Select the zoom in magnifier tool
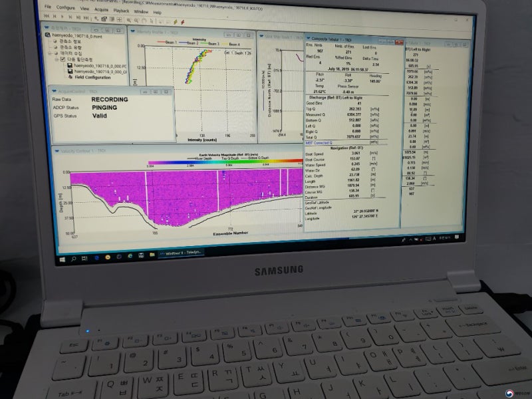This screenshot has width=532, height=399. click(129, 20)
